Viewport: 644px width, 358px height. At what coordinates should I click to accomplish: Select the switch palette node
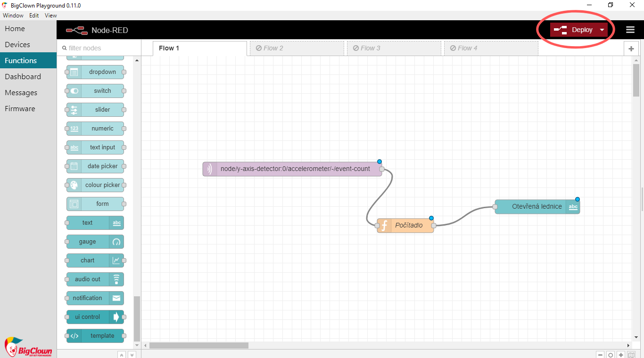click(x=95, y=91)
